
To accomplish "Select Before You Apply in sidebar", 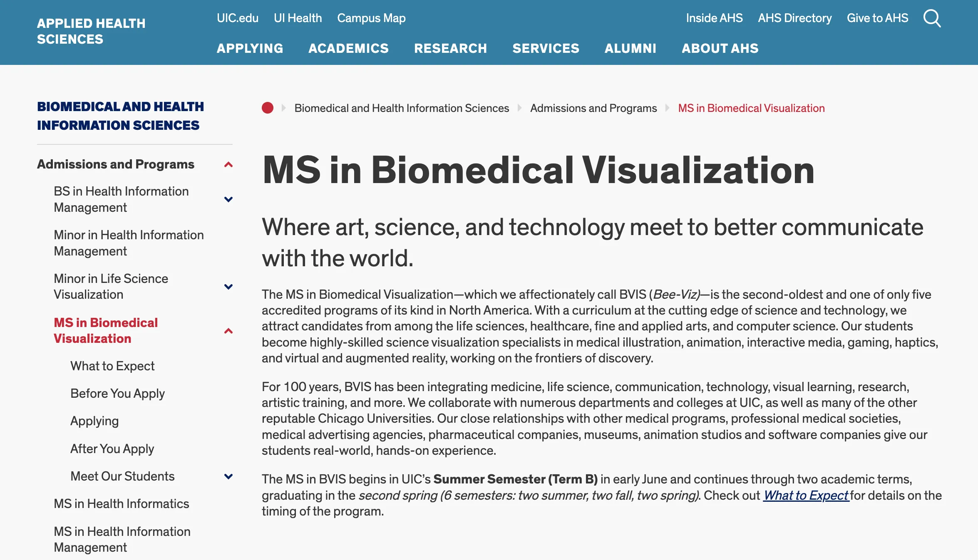I will coord(117,394).
